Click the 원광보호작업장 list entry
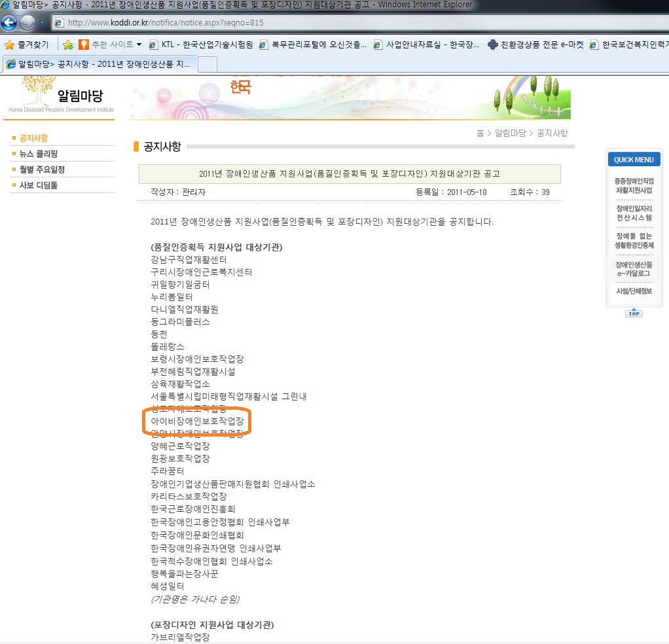Screen dimensions: 669x644 180,459
